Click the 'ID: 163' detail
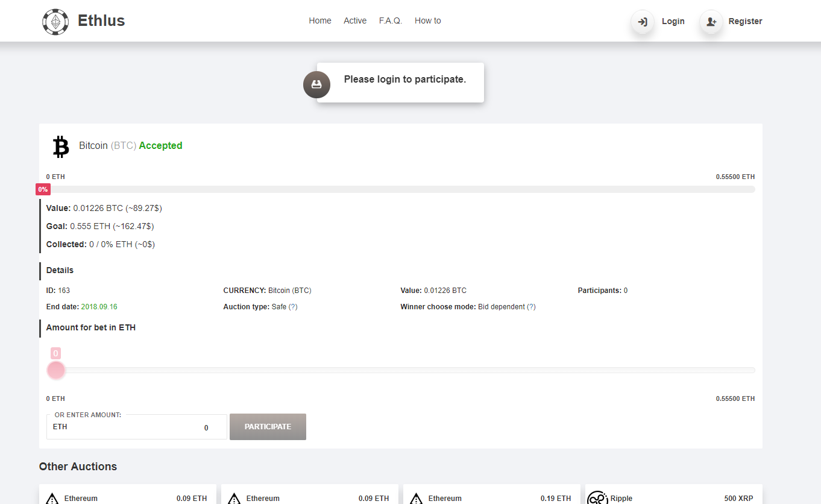The width and height of the screenshot is (821, 504). tap(58, 291)
